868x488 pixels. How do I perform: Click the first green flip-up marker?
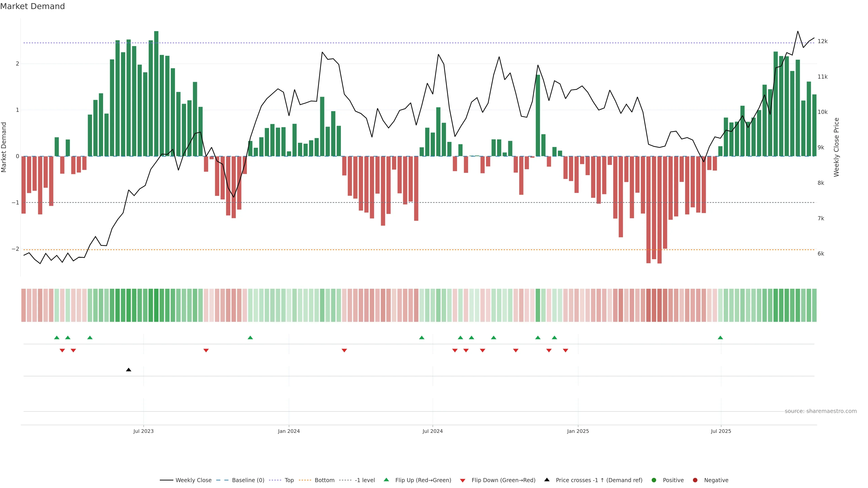57,338
